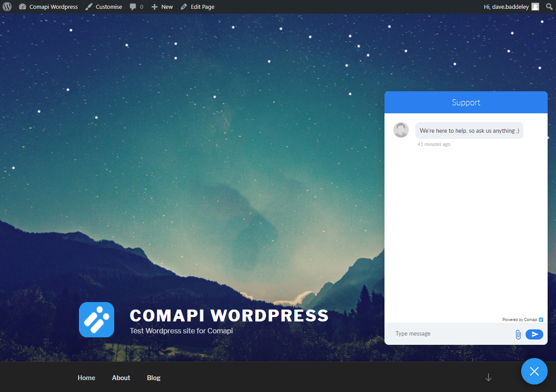
Task: Open the dave.baddeley account menu
Action: [x=511, y=7]
